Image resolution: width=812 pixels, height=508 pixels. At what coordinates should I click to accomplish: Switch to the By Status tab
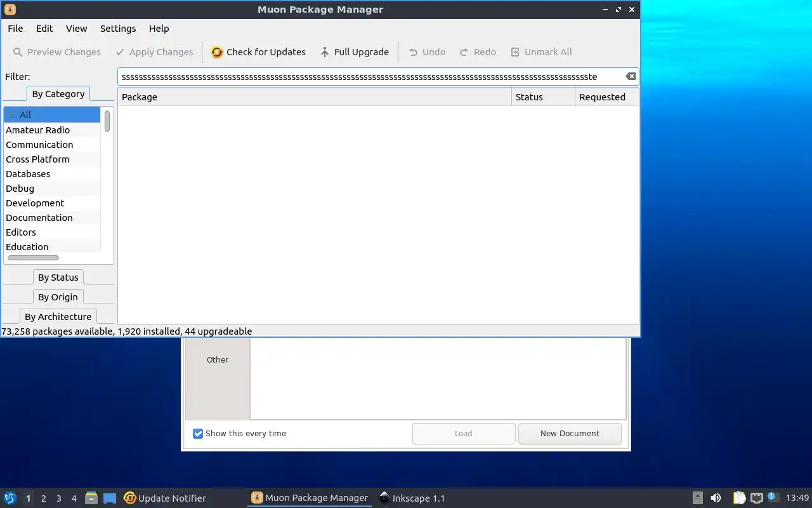coord(58,277)
